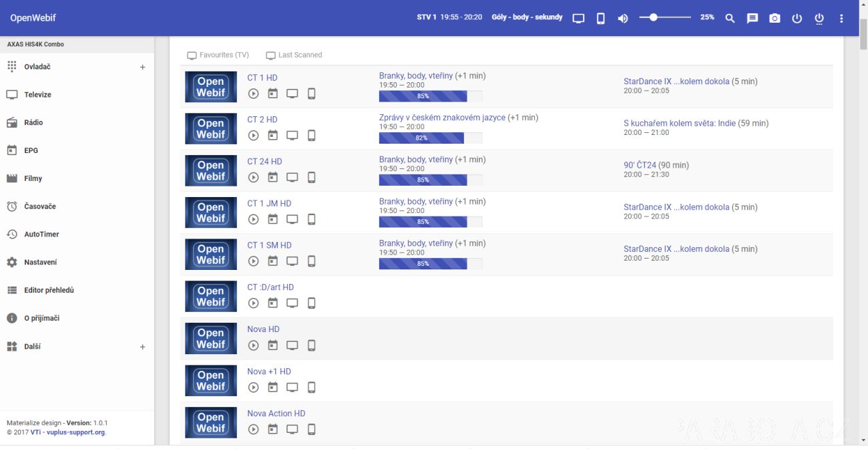Click STV 1 current channel in header
This screenshot has width=868, height=449.
point(426,17)
